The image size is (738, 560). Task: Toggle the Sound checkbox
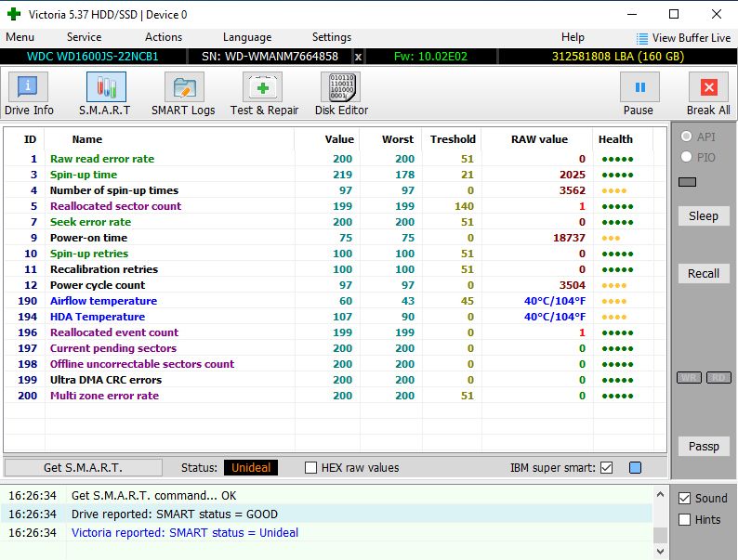(x=685, y=498)
